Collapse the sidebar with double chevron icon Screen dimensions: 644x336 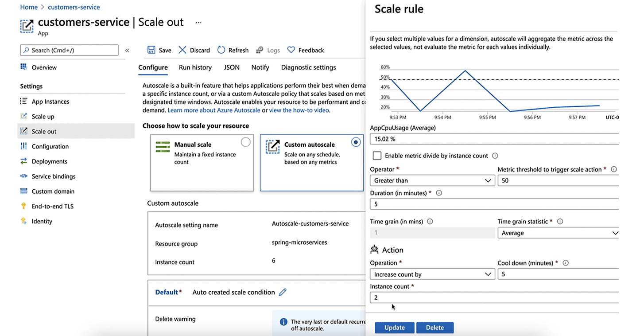tap(127, 51)
